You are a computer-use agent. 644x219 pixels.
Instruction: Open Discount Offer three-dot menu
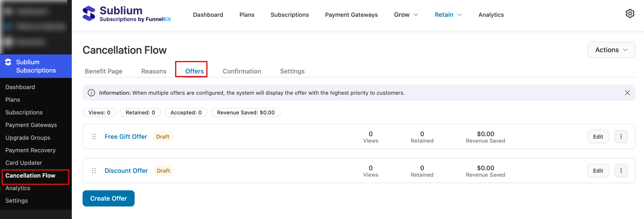coord(621,171)
